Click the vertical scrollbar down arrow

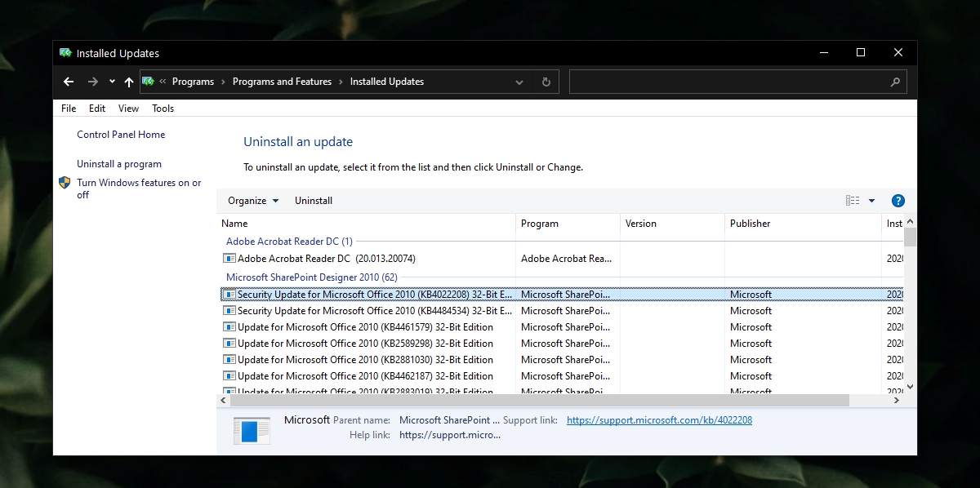(910, 387)
